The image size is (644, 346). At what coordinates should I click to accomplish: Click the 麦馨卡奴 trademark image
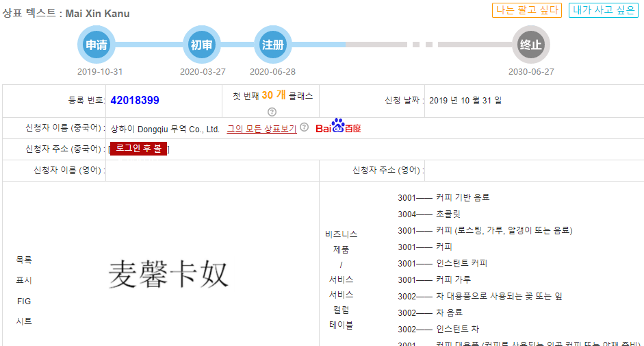168,274
